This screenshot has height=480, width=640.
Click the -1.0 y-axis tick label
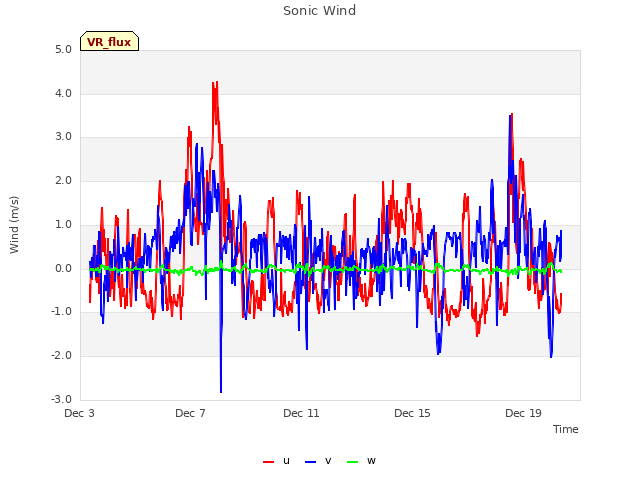[x=61, y=312]
